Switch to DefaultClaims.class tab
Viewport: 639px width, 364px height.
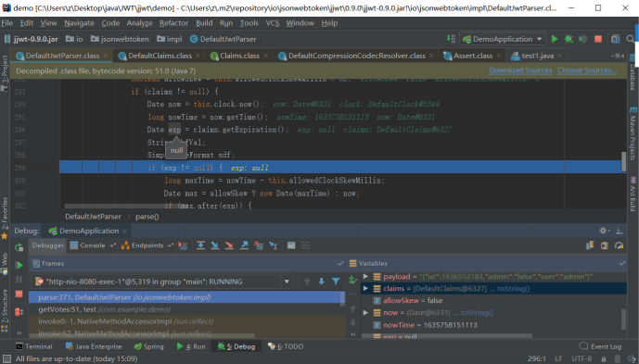(x=160, y=56)
